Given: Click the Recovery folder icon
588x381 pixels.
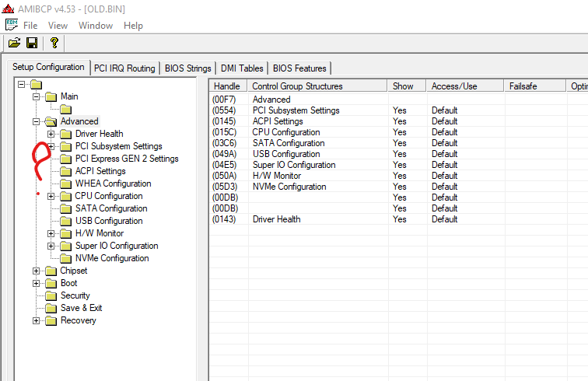Looking at the screenshot, I should click(51, 320).
